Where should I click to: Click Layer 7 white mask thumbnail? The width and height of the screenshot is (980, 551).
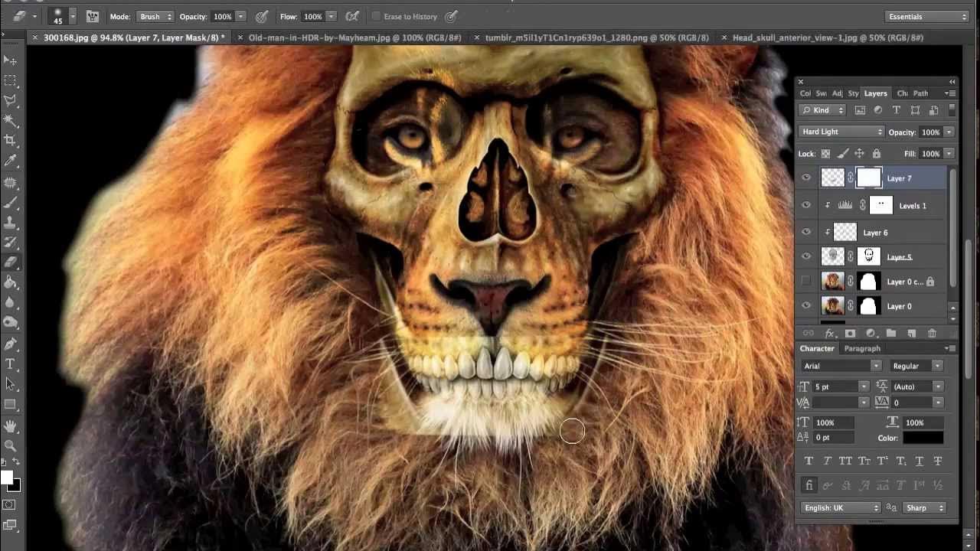pyautogui.click(x=869, y=178)
